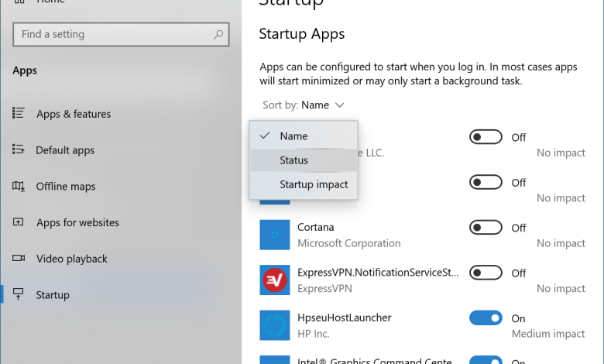
Task: Click the checkmark beside Name option
Action: (265, 136)
